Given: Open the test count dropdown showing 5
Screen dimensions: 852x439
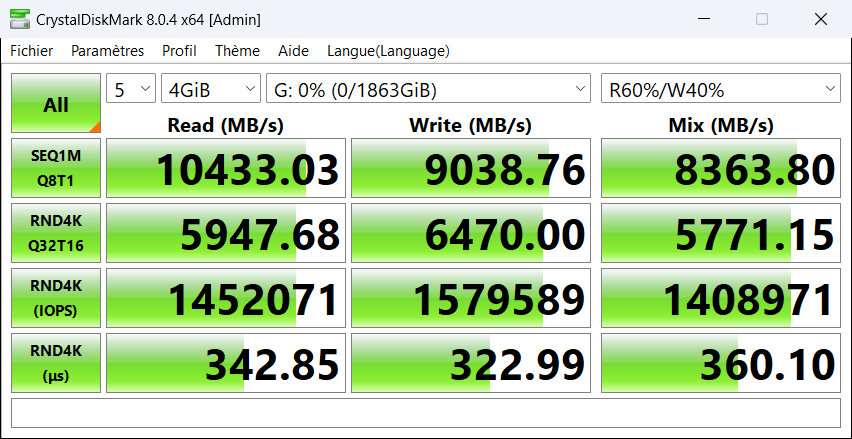Looking at the screenshot, I should (x=131, y=90).
